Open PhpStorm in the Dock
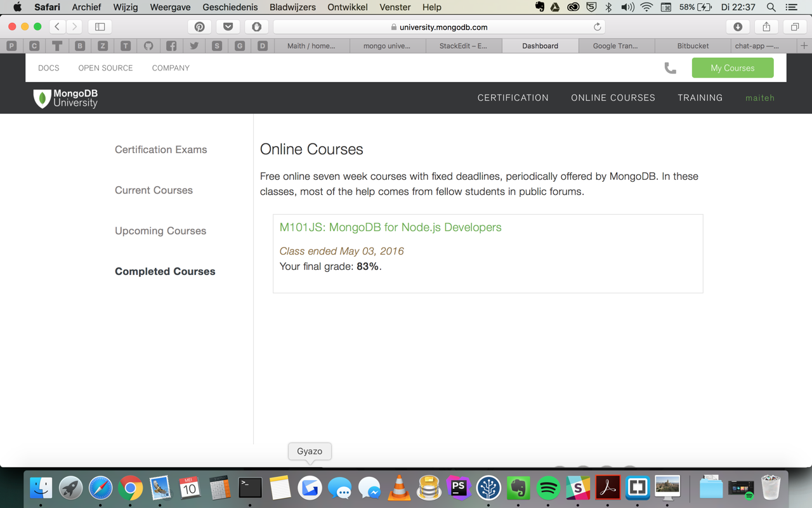The width and height of the screenshot is (812, 508). (x=459, y=488)
